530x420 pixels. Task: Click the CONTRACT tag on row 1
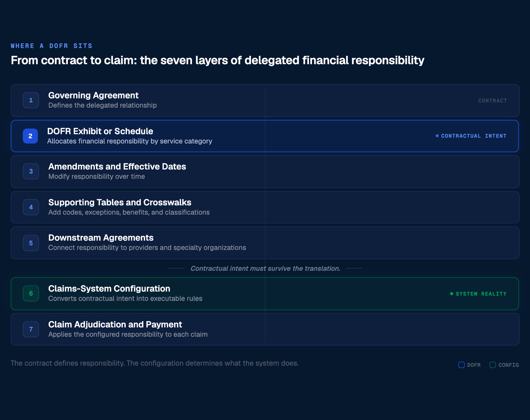click(493, 101)
